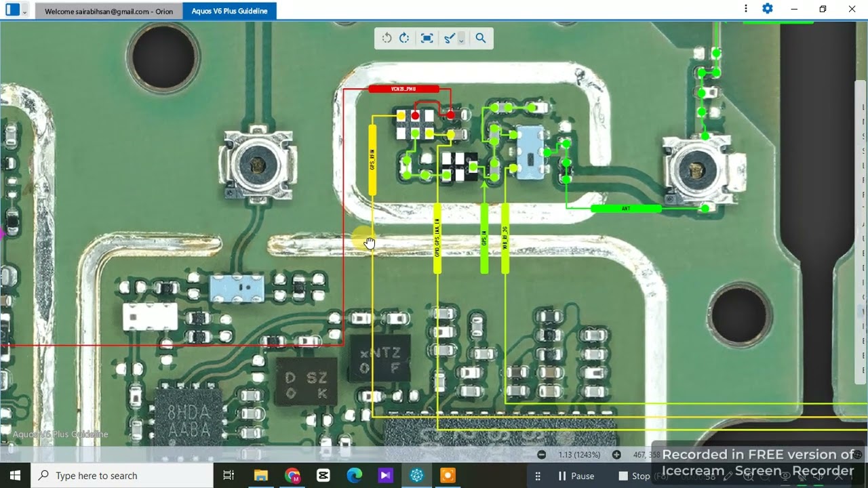868x488 pixels.
Task: Select the Aquos V6 Plus Guideline tab
Action: (x=229, y=11)
